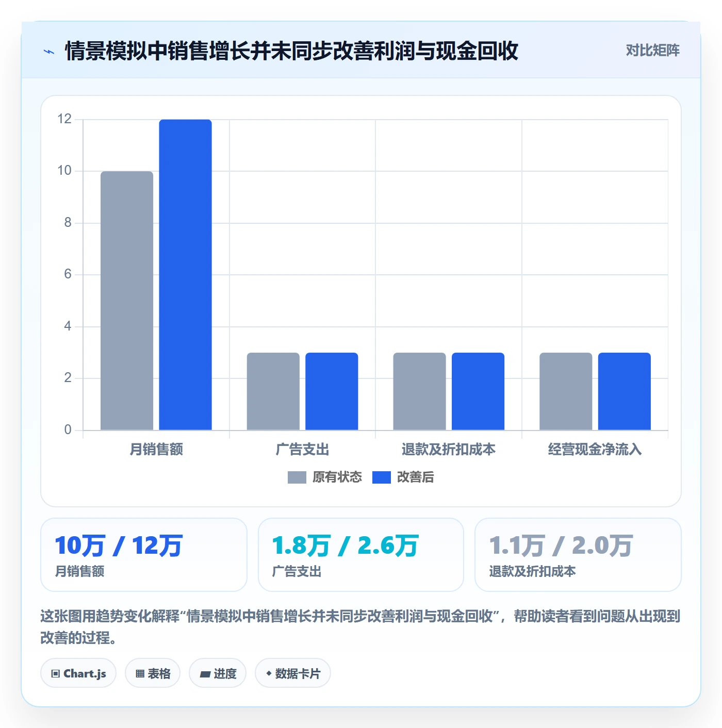
Task: Select the 10万 / 12万 data card
Action: tap(144, 555)
